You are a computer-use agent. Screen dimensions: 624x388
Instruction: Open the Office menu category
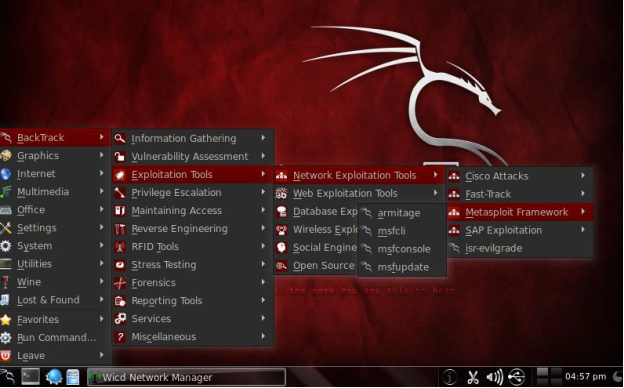click(54, 210)
